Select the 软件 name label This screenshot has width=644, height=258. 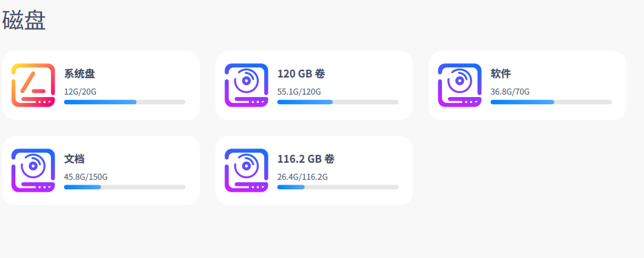pyautogui.click(x=501, y=74)
